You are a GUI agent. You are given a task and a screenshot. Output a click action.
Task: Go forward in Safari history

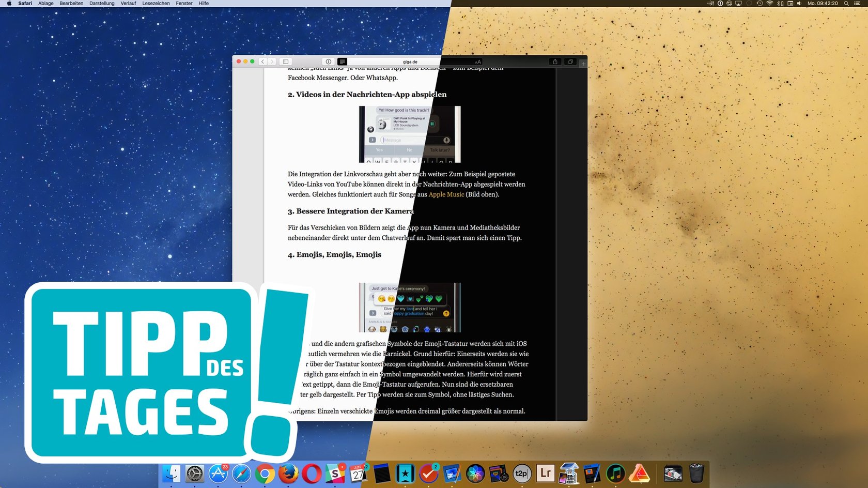point(272,62)
